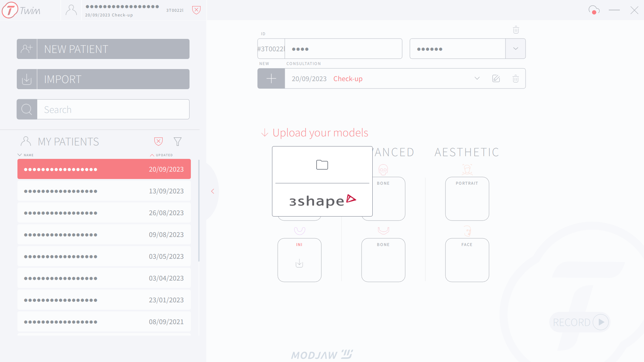The width and height of the screenshot is (644, 362).
Task: Click the NEW PATIENT button
Action: 103,49
